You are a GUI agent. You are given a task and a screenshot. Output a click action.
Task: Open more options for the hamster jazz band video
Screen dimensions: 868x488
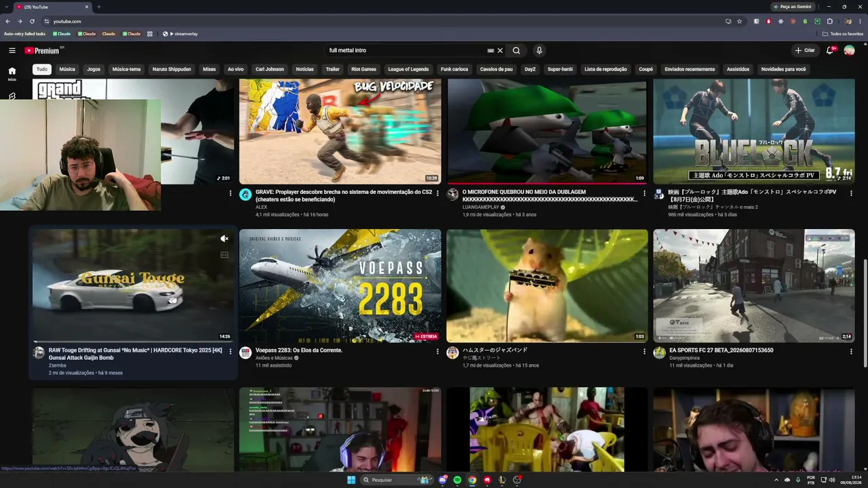(644, 351)
